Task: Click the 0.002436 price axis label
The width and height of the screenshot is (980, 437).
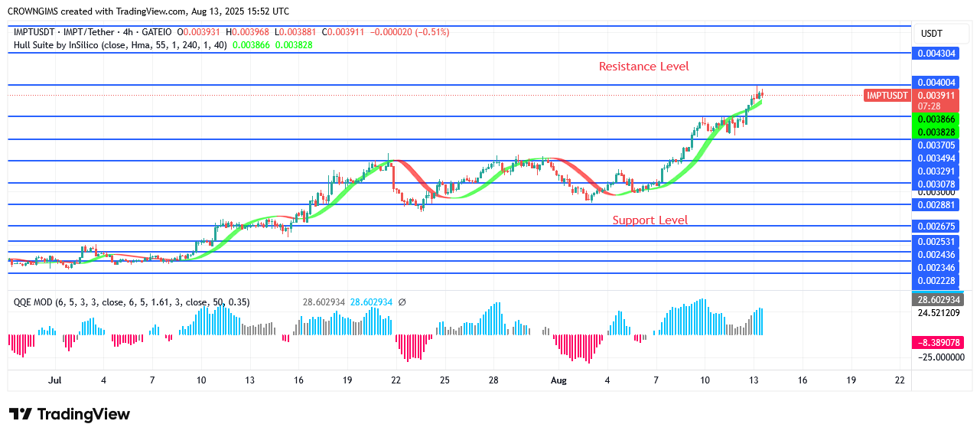Action: point(937,255)
